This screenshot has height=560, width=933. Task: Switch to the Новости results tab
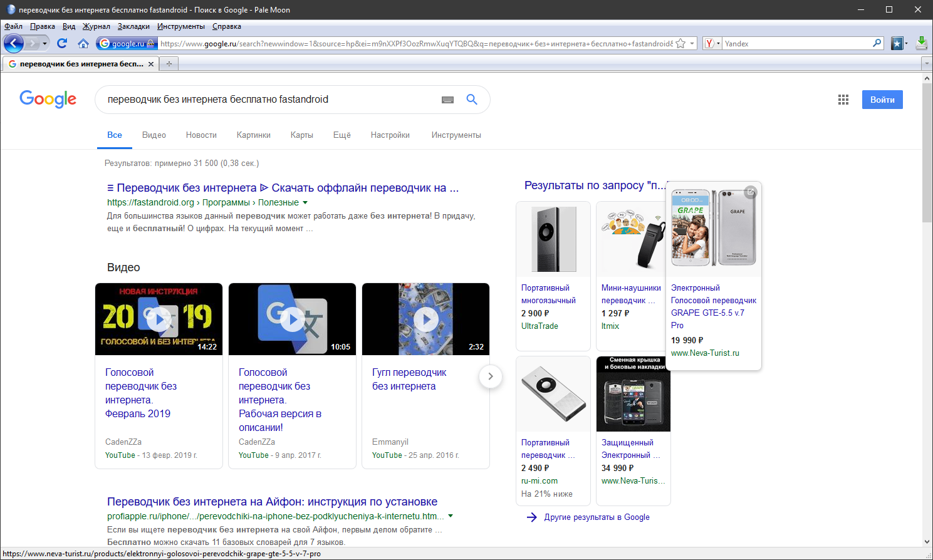(x=201, y=135)
